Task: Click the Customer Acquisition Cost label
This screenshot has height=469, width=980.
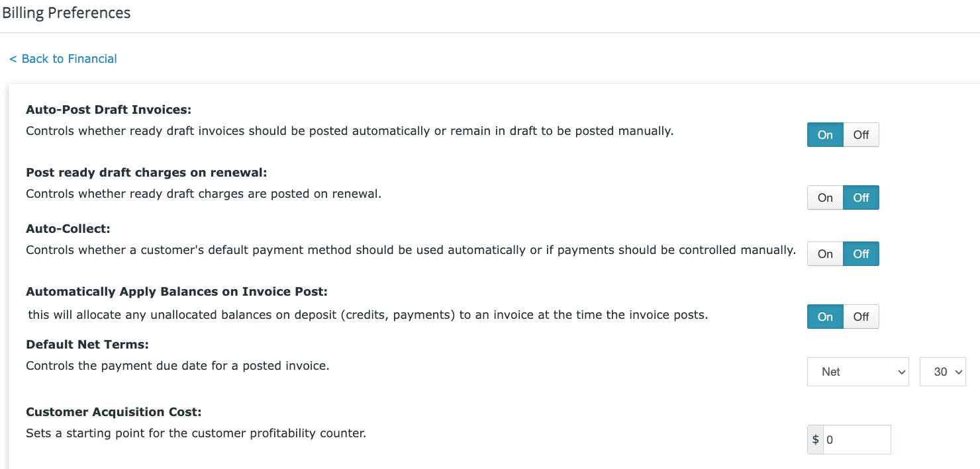Action: click(113, 412)
